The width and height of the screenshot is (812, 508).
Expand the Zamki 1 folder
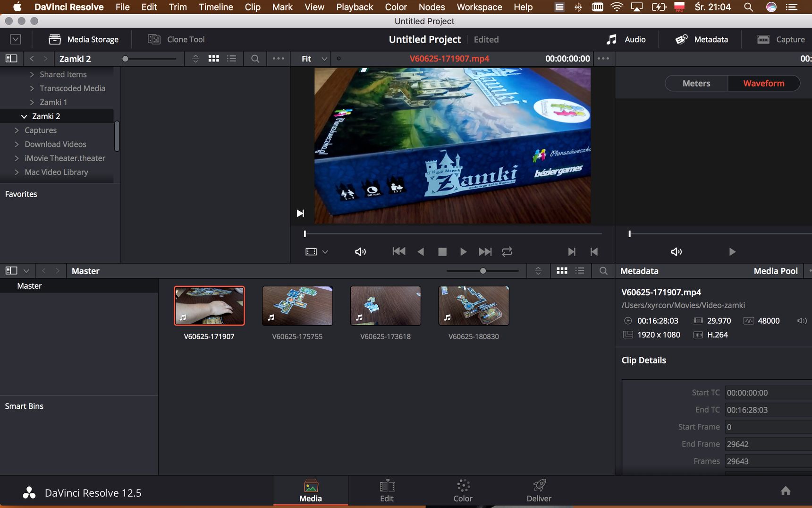(x=32, y=102)
